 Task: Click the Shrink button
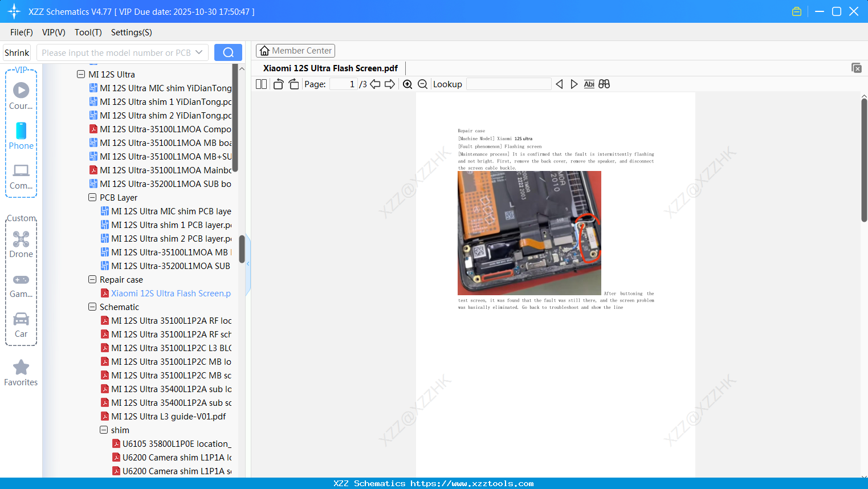click(17, 52)
